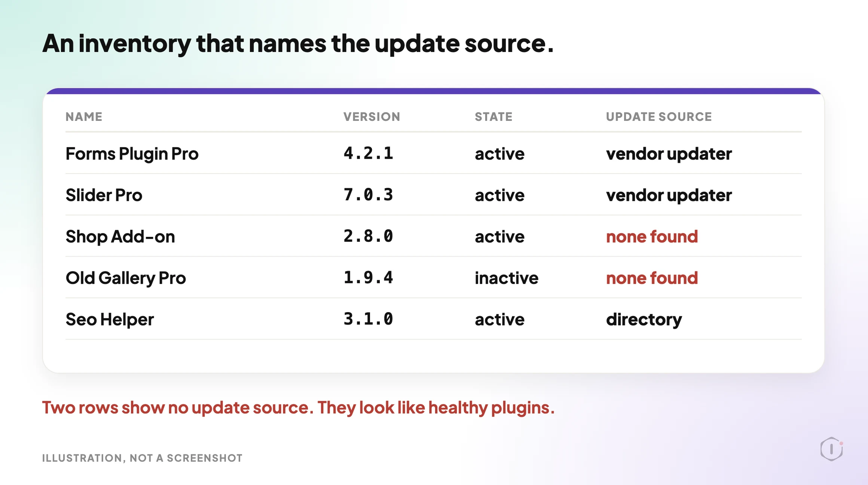Select version 1.9.4 value
Viewport: 868px width, 485px height.
[369, 278]
